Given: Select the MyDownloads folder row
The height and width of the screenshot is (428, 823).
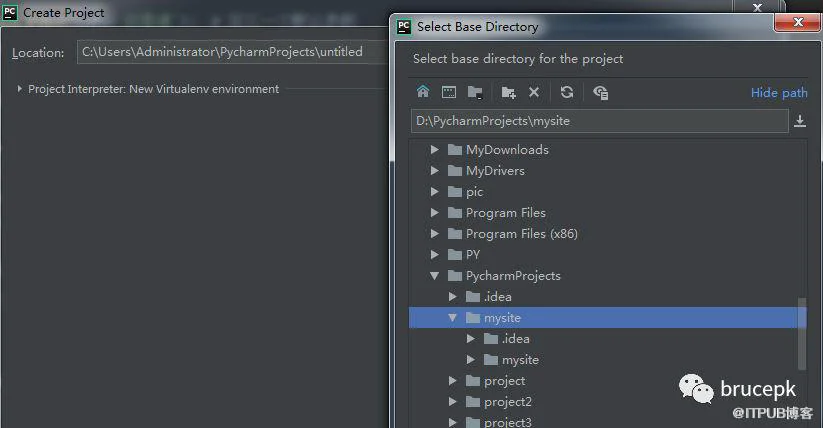Looking at the screenshot, I should click(x=607, y=150).
